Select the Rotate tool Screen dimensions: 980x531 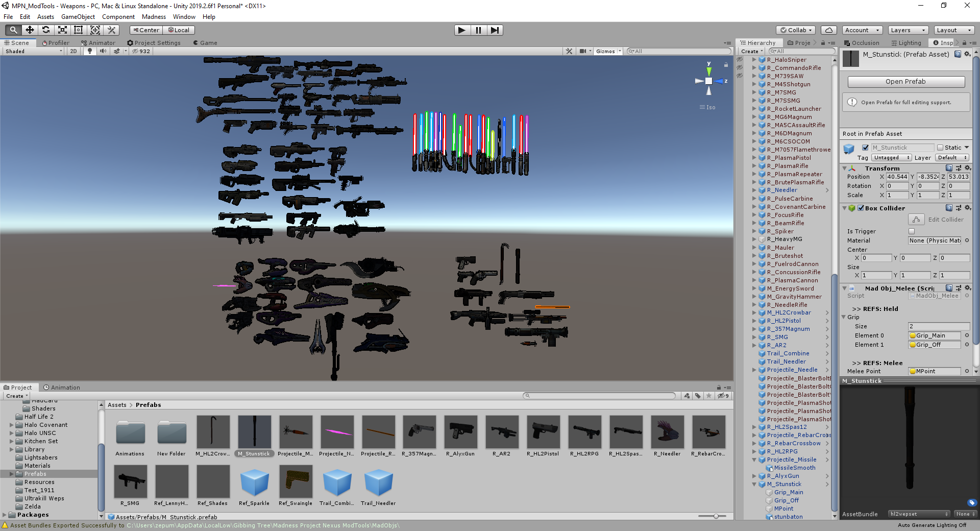46,30
